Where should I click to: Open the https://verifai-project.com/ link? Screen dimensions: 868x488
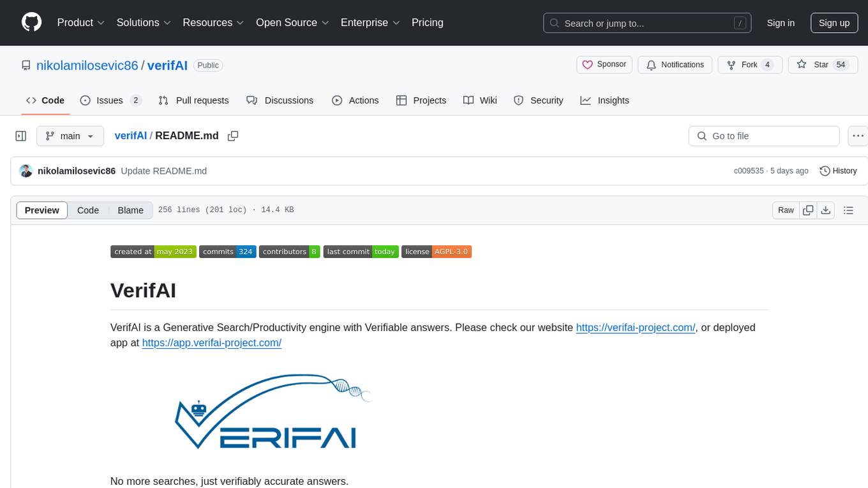pos(636,328)
